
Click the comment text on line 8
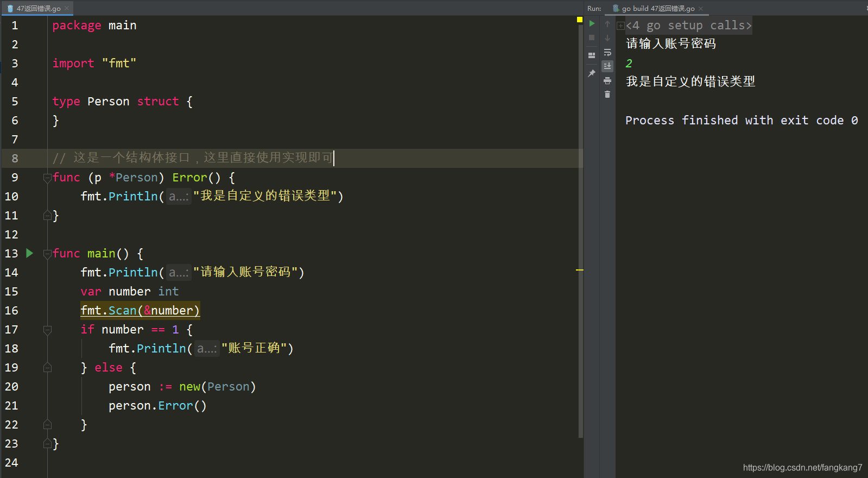click(x=193, y=158)
